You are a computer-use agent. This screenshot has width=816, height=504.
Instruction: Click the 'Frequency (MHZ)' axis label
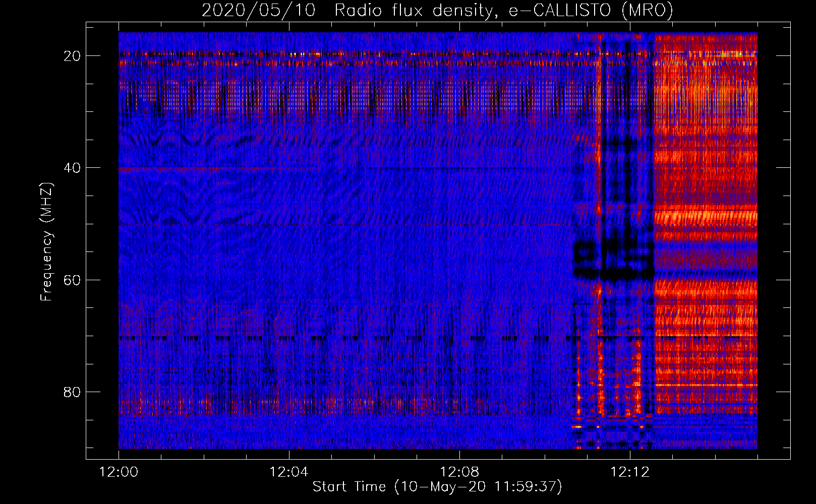coord(46,242)
